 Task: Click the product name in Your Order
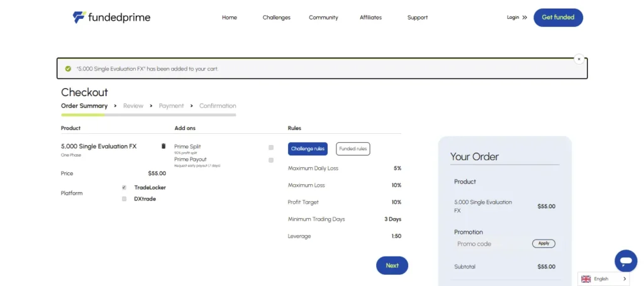tap(483, 206)
